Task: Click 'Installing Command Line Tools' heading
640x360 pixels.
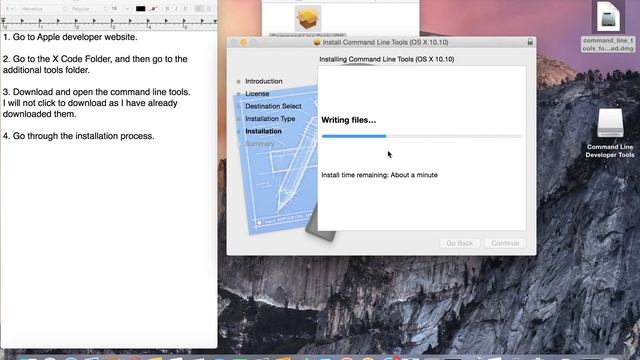Action: (387, 59)
